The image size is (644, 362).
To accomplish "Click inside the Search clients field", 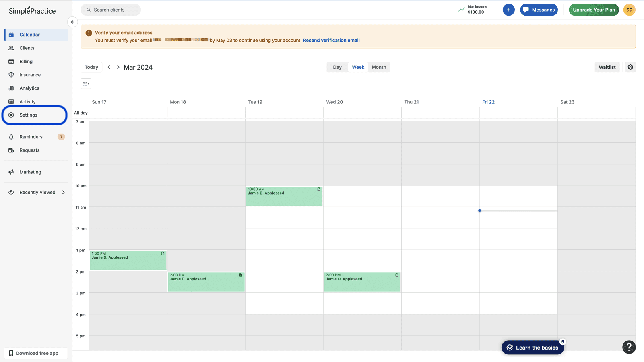I will (110, 10).
